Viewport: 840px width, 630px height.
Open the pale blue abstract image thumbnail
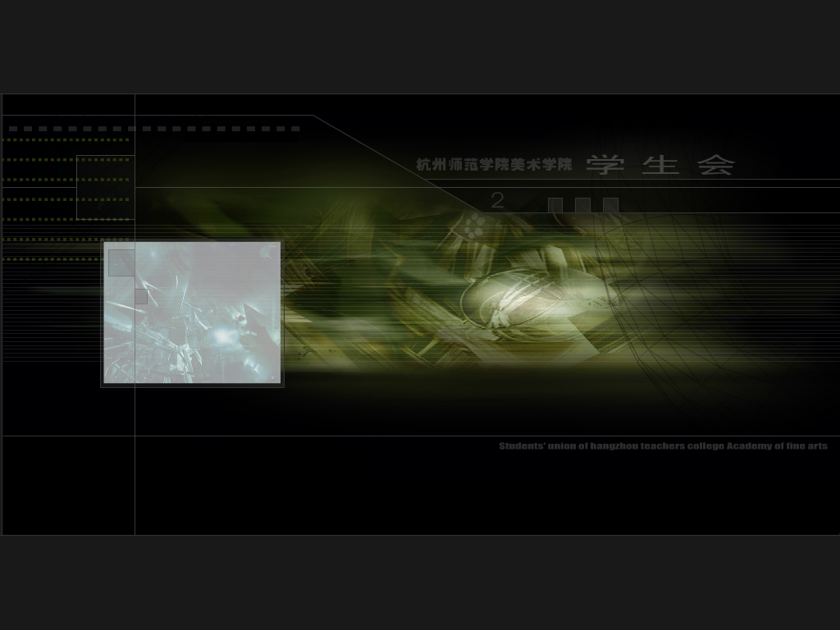[x=192, y=313]
